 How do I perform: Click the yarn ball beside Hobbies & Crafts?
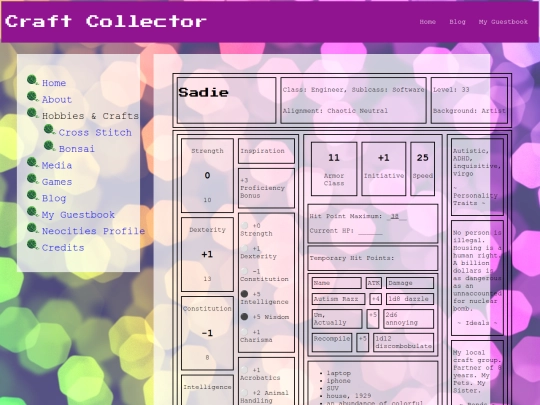(32, 113)
